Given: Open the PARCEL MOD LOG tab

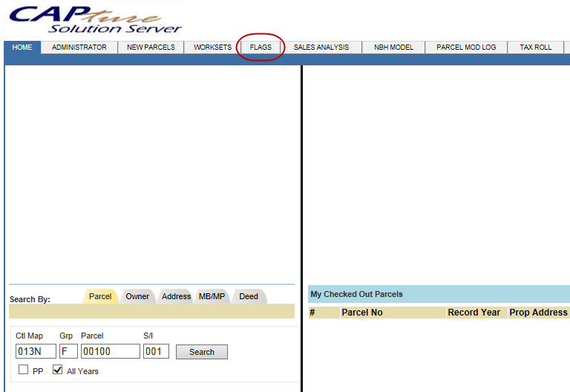Looking at the screenshot, I should click(466, 48).
